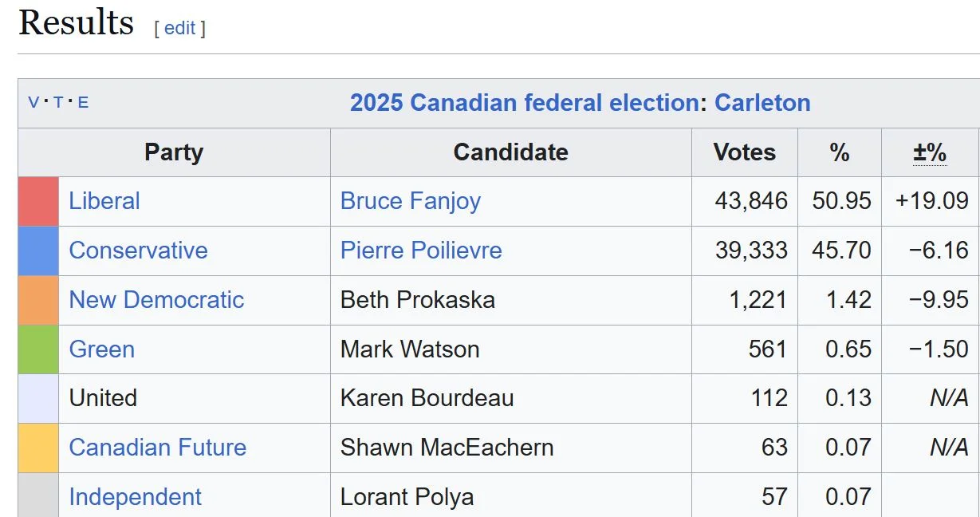980x517 pixels.
Task: Open Bruce Fanjoy's article
Action: pyautogui.click(x=411, y=201)
